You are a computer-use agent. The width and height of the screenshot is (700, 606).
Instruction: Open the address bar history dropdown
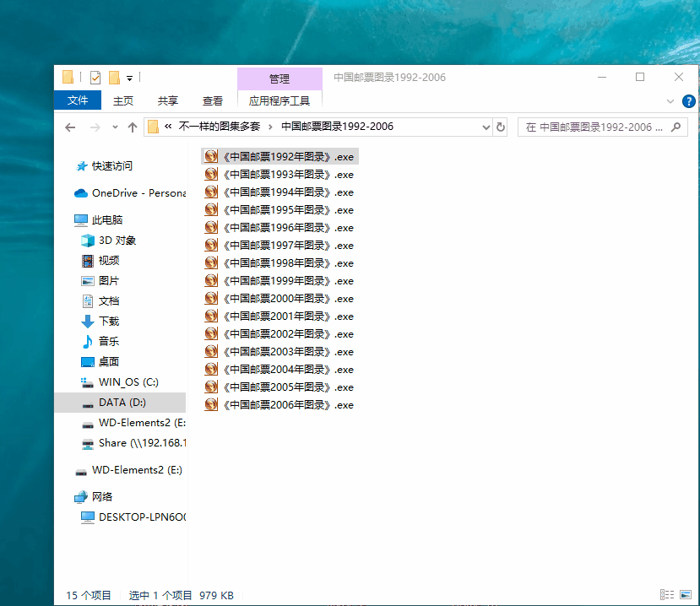486,127
